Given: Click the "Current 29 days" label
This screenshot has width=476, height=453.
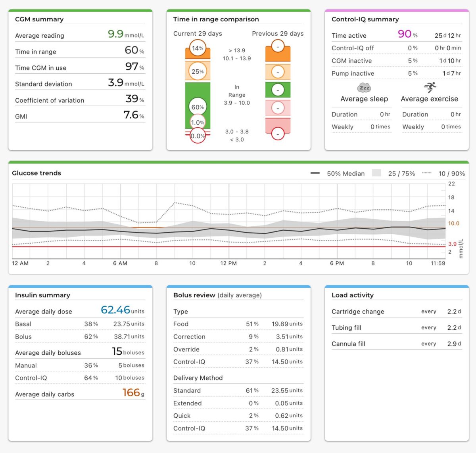Looking at the screenshot, I should [198, 34].
